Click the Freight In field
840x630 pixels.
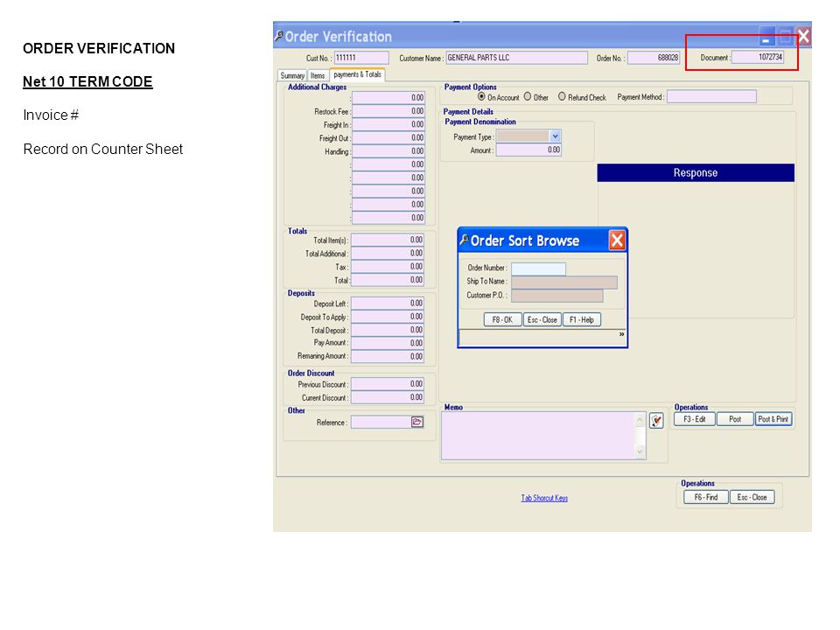click(388, 124)
